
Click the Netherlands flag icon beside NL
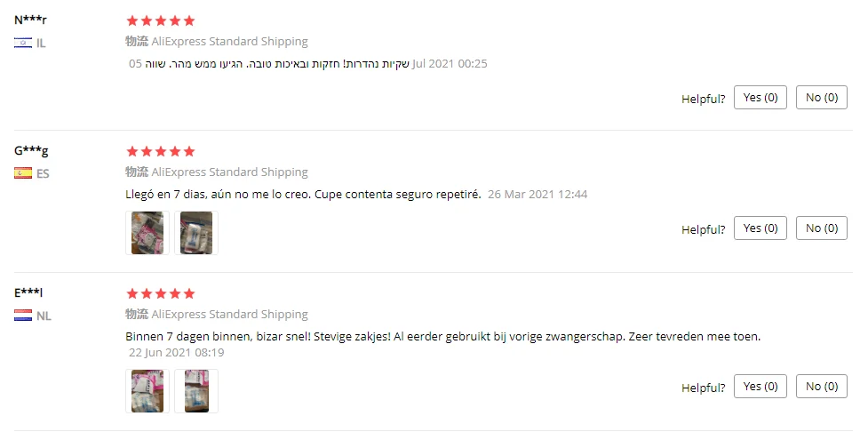tap(23, 316)
